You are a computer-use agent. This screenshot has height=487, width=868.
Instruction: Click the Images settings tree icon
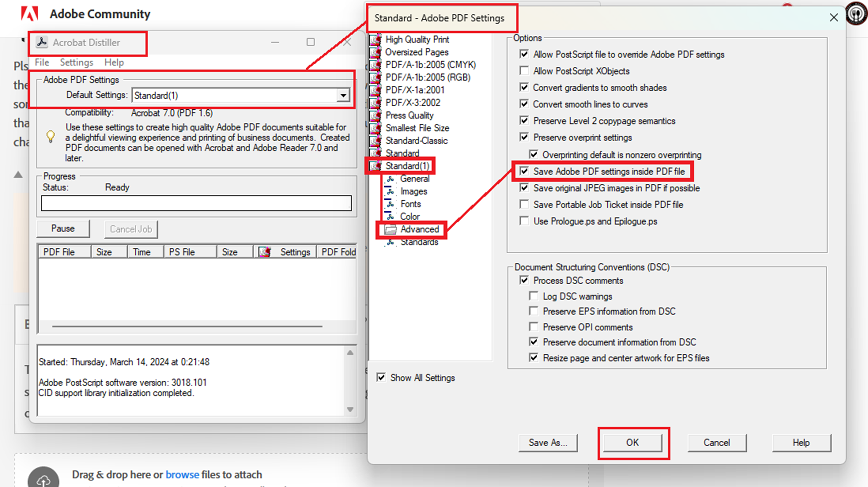point(390,191)
